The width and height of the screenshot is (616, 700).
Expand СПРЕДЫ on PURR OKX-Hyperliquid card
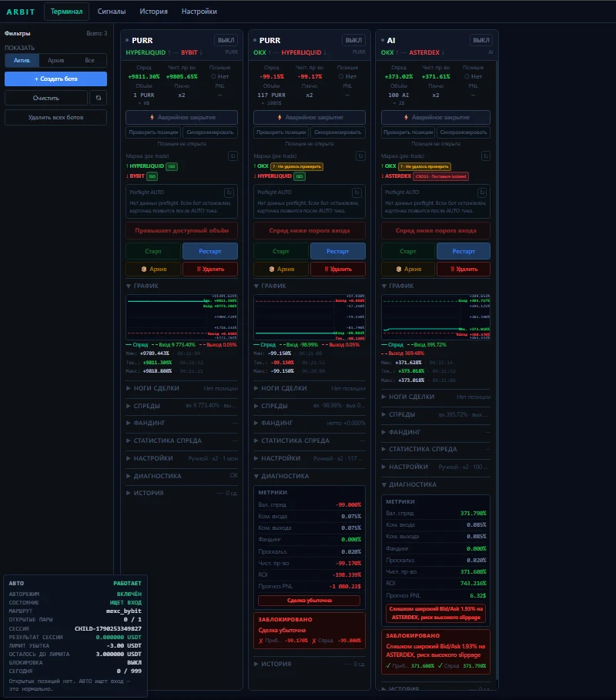click(x=310, y=406)
